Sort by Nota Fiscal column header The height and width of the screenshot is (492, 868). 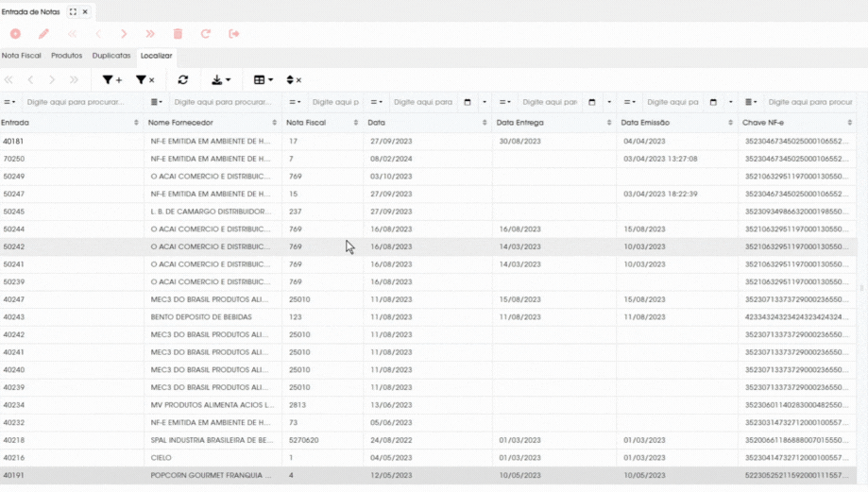(322, 123)
